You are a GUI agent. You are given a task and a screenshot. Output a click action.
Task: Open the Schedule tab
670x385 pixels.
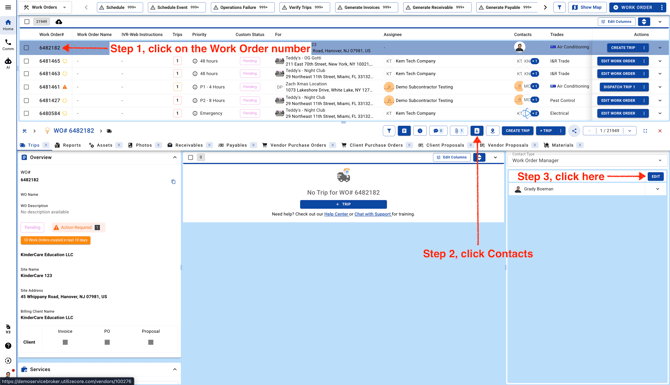point(120,7)
